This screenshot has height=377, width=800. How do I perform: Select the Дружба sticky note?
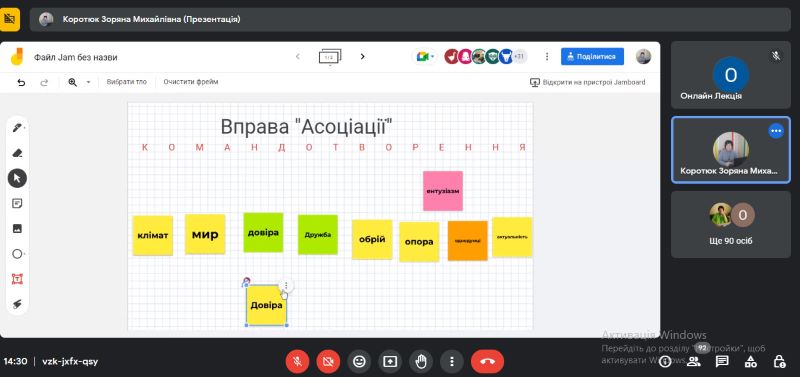(318, 235)
